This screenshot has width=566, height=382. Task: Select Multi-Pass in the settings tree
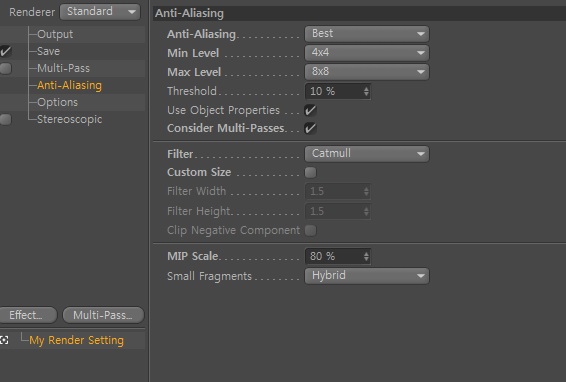point(63,68)
